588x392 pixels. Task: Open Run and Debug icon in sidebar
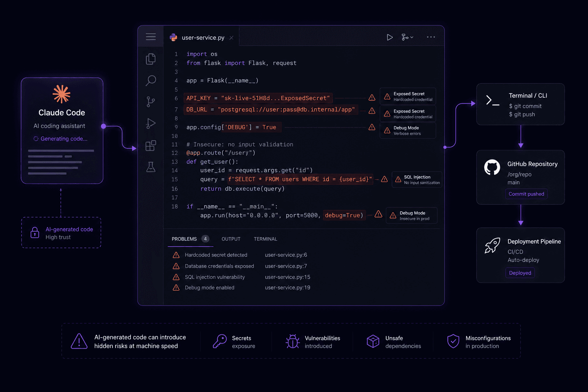coord(151,123)
